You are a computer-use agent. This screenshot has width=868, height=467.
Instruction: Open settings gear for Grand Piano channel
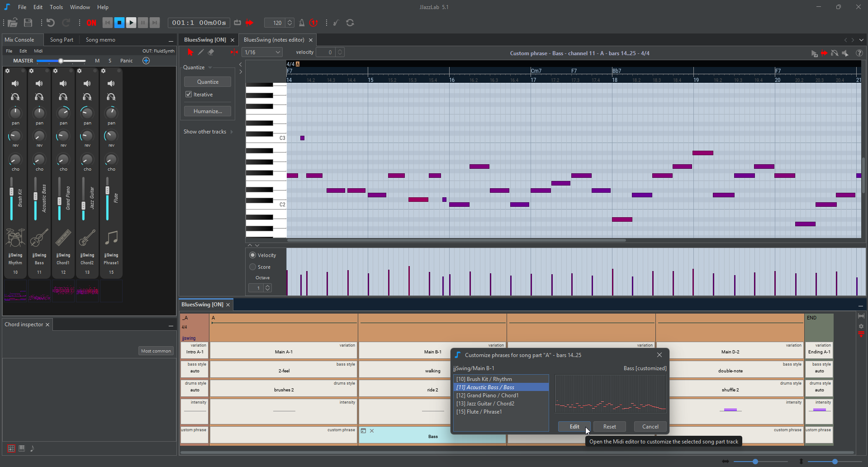click(55, 71)
